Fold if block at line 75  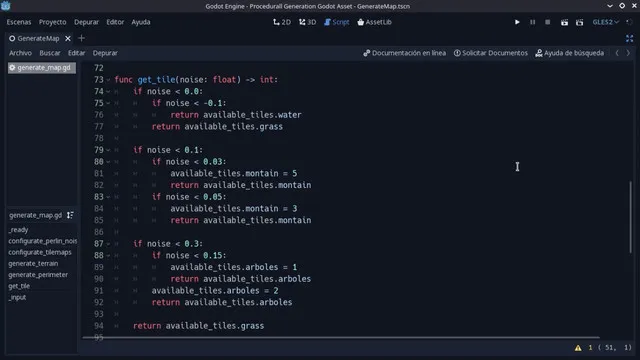tap(108, 104)
